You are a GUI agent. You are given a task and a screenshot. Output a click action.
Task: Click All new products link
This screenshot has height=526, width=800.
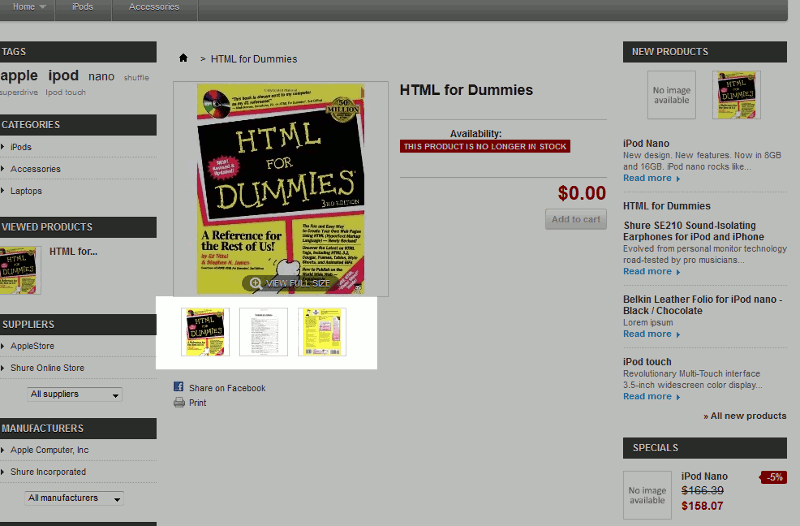click(x=744, y=416)
